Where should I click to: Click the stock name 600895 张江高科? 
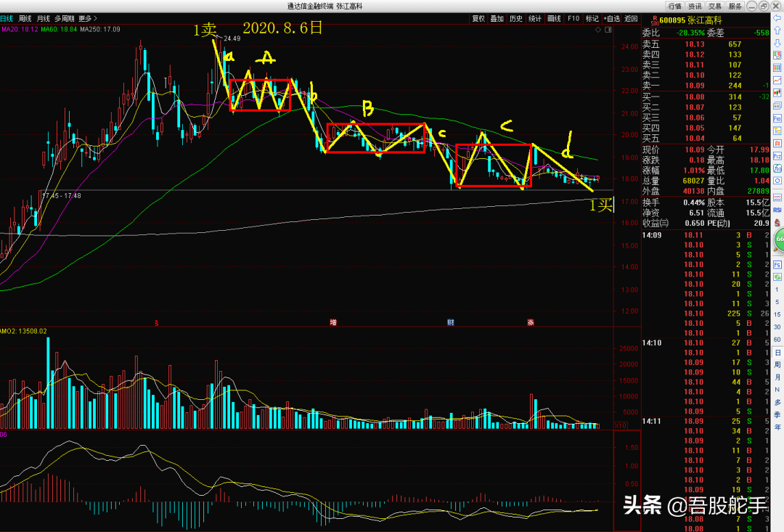690,20
